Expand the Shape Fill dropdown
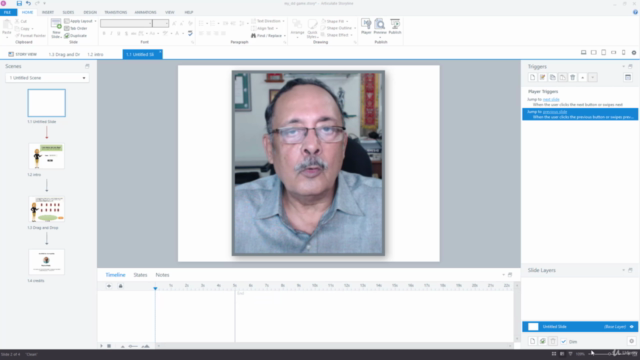The image size is (640, 360). coord(347,21)
